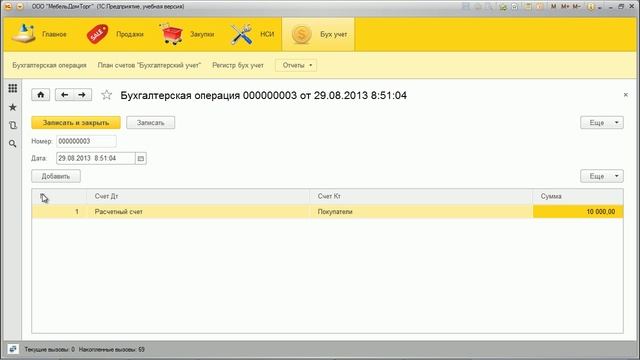640x360 pixels.
Task: Expand the upper Еще menu
Action: point(602,122)
